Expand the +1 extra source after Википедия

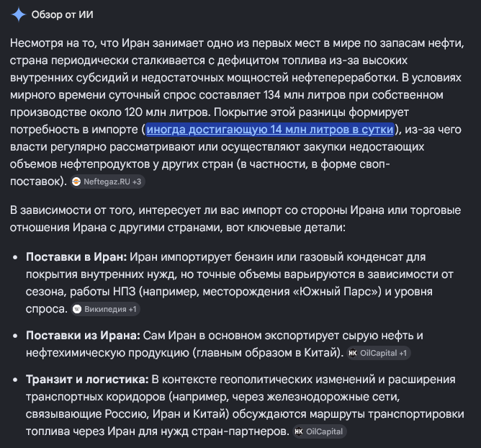pos(132,309)
